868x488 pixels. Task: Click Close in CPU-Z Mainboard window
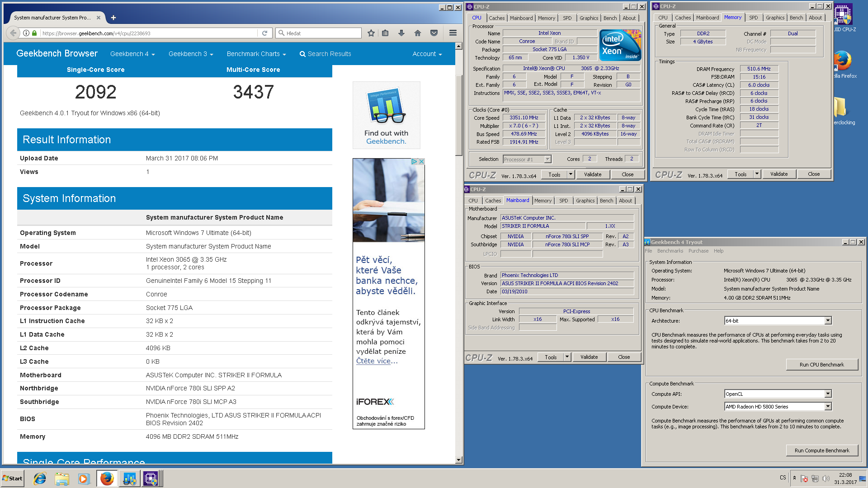tap(624, 357)
